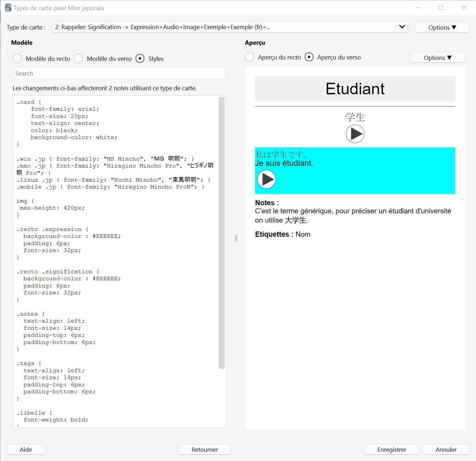
Task: Minimize the card types window
Action: point(417,8)
